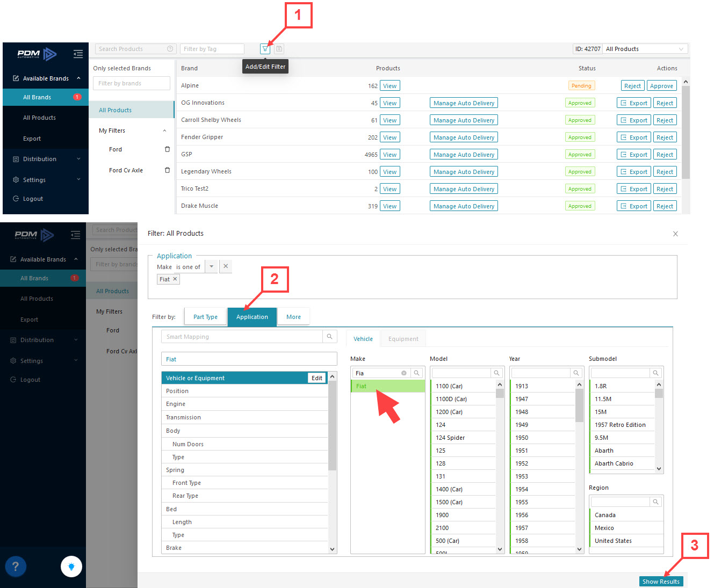Select United States region
Viewport: 714px width, 588px height.
pyautogui.click(x=626, y=541)
